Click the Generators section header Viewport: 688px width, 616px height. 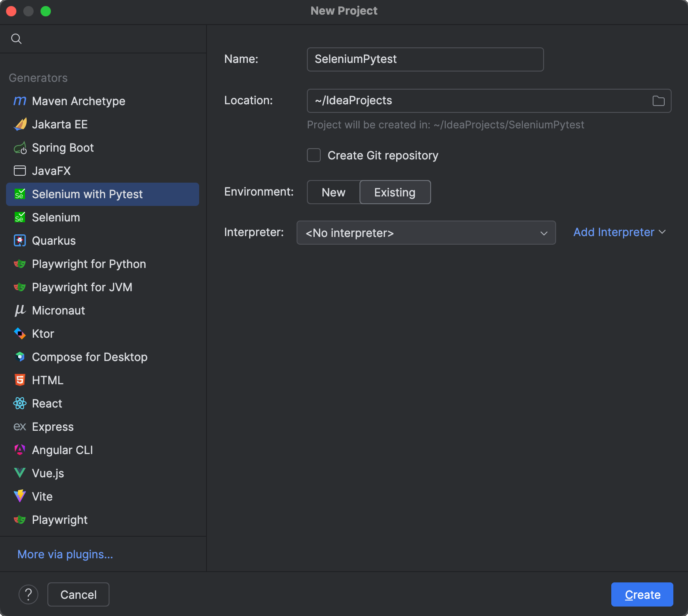click(38, 78)
